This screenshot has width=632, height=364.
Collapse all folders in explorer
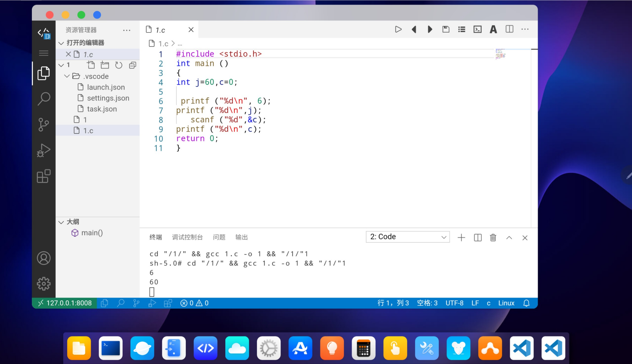tap(133, 65)
